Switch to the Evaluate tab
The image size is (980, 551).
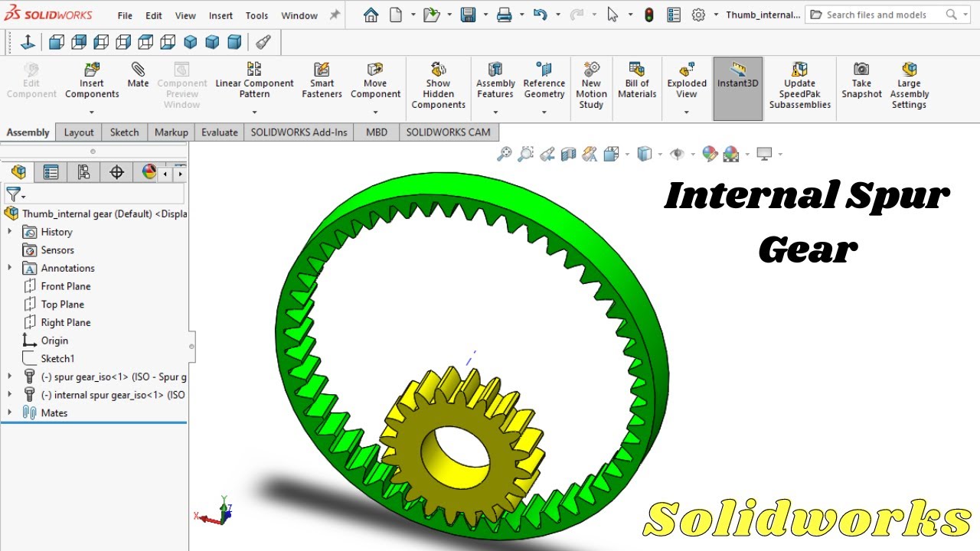pos(220,132)
